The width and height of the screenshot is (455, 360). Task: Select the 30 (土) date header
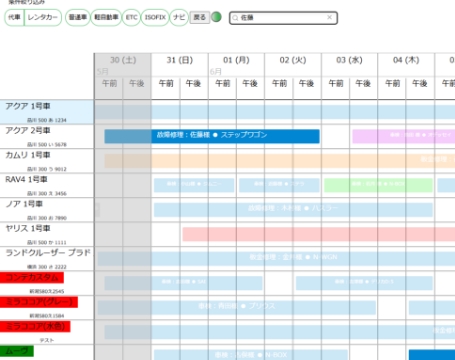(x=123, y=60)
